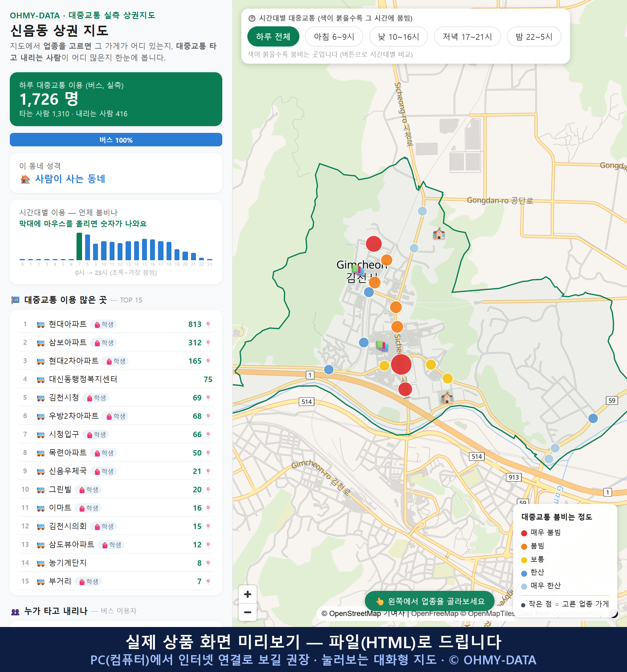Click the pin icon on 부거리 row

pyautogui.click(x=208, y=581)
